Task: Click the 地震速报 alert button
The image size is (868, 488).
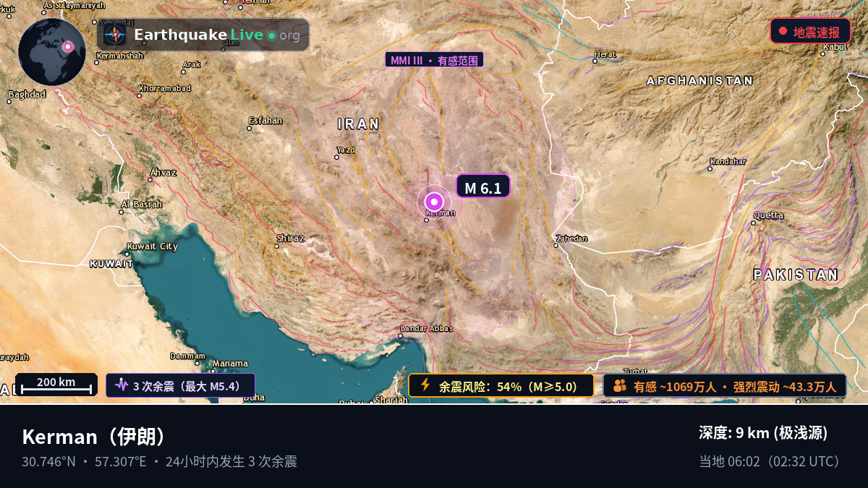Action: pos(810,32)
